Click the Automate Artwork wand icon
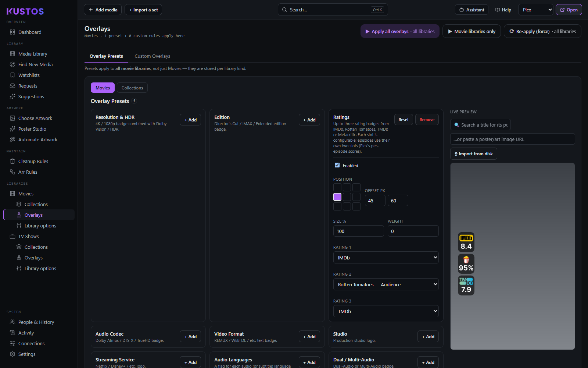The width and height of the screenshot is (588, 368). [x=12, y=139]
